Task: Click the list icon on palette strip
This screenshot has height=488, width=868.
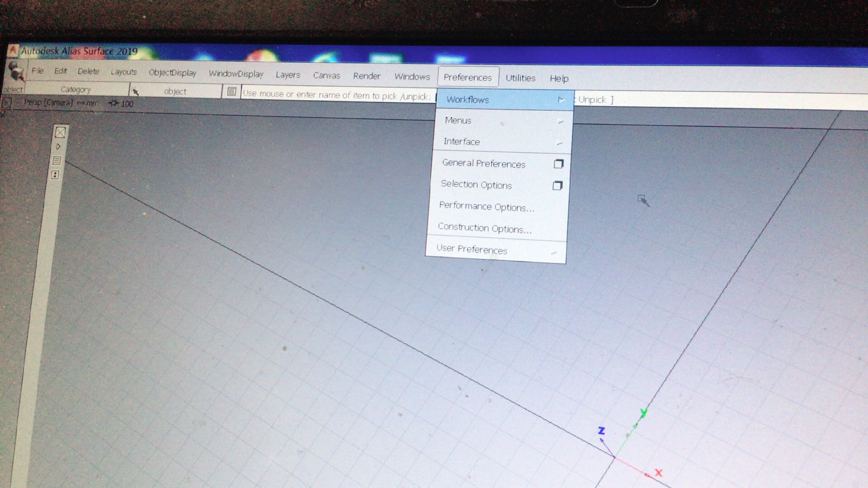Action: pos(57,160)
